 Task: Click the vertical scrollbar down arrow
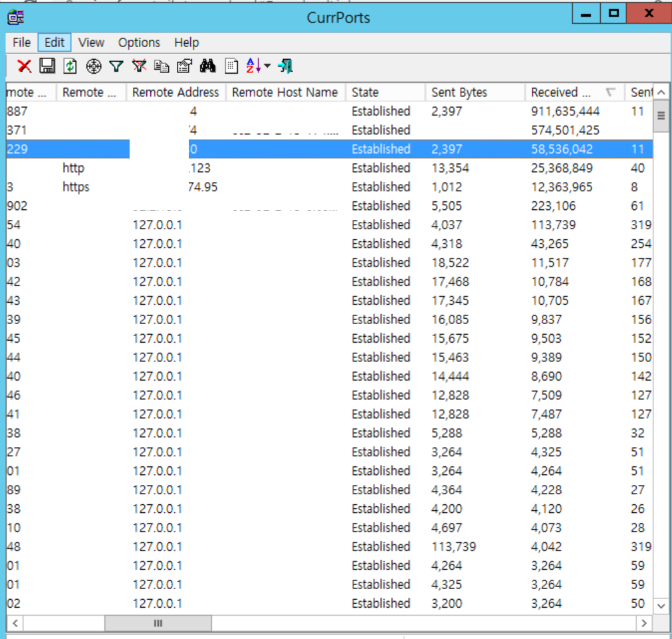coord(661,606)
